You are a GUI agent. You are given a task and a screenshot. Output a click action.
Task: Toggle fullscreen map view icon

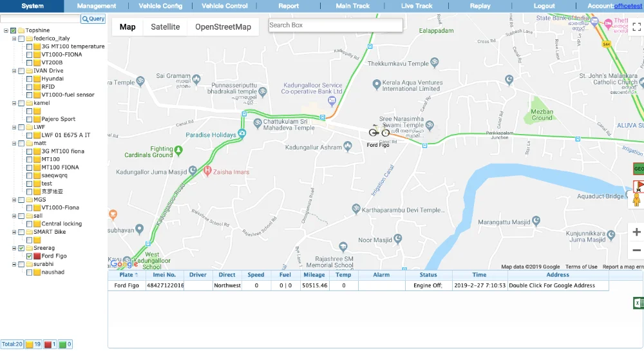[637, 27]
